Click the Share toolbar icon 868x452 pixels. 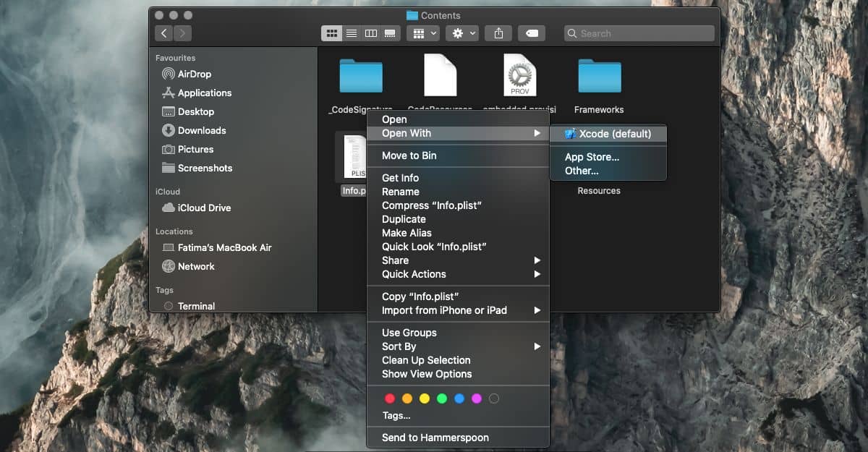498,33
